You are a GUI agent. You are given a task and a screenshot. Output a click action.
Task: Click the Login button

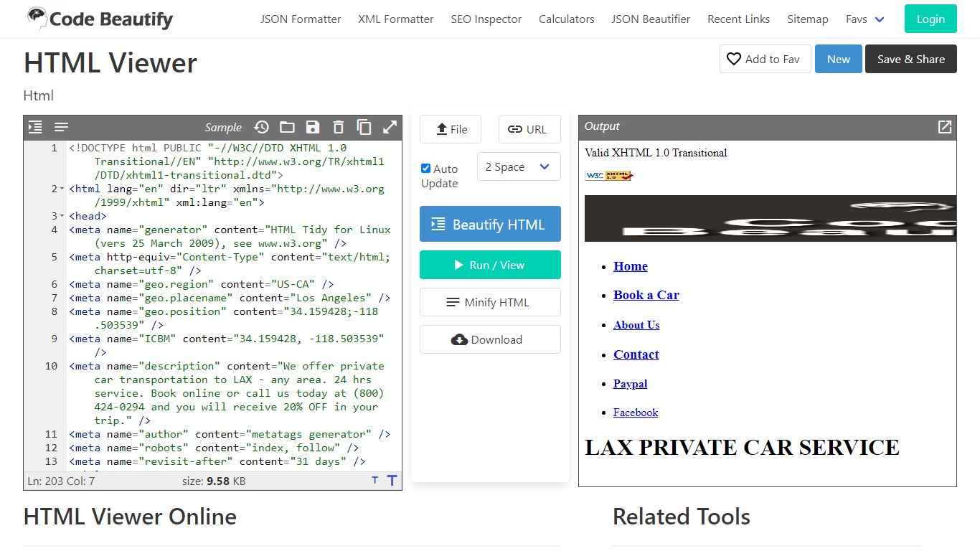coord(930,19)
